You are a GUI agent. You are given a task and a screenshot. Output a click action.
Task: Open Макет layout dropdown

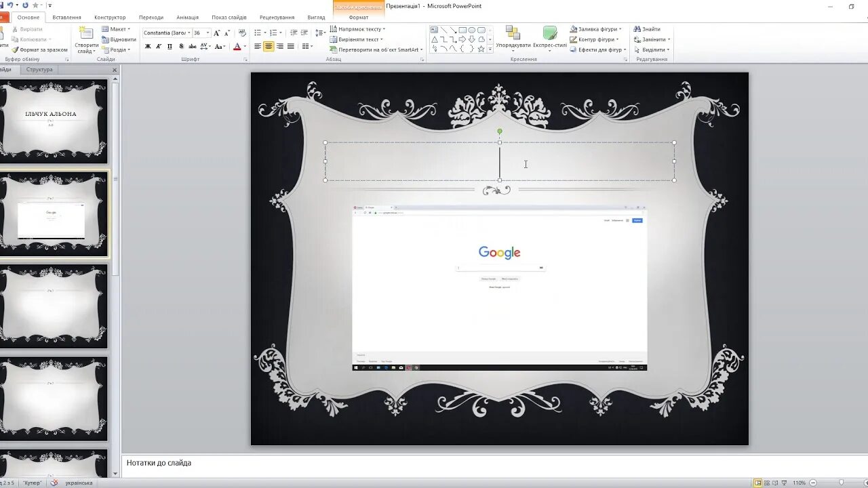pos(117,29)
